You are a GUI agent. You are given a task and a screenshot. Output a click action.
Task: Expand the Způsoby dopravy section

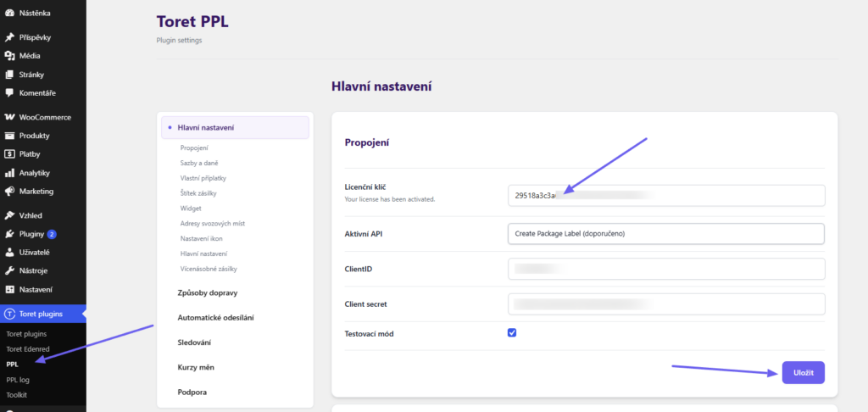tap(208, 292)
